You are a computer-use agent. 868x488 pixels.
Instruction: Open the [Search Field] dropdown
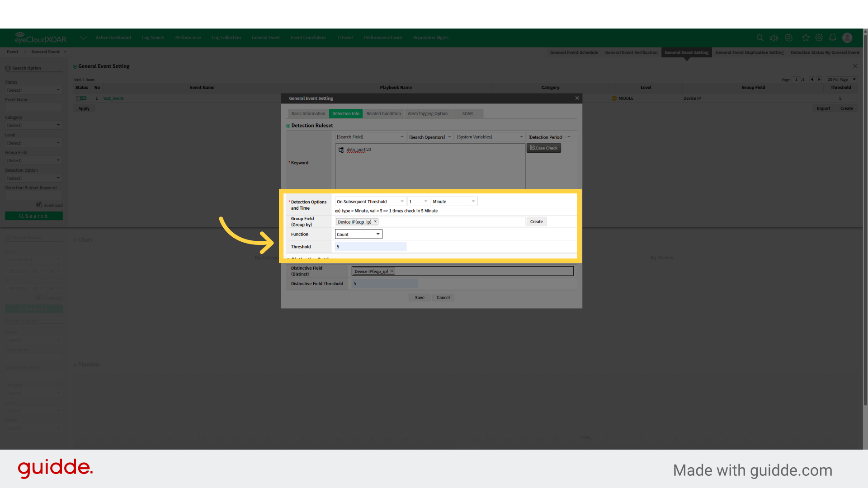click(370, 136)
